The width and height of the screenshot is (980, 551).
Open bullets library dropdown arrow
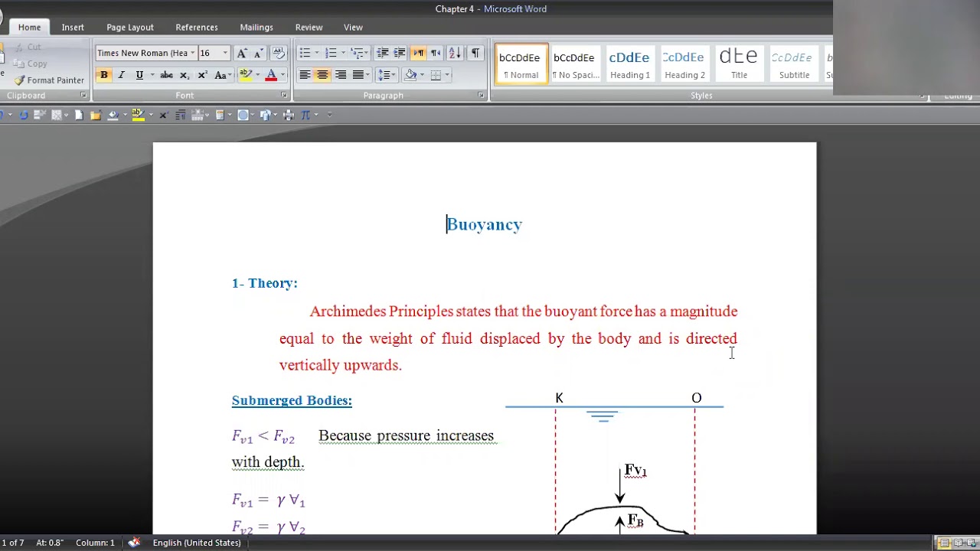pyautogui.click(x=317, y=53)
